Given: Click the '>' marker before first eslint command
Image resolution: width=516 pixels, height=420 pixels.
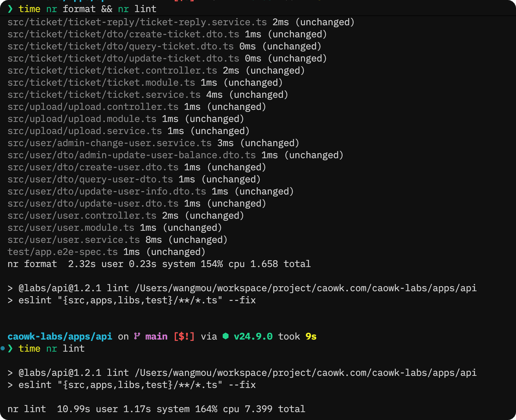Looking at the screenshot, I should pyautogui.click(x=10, y=300).
